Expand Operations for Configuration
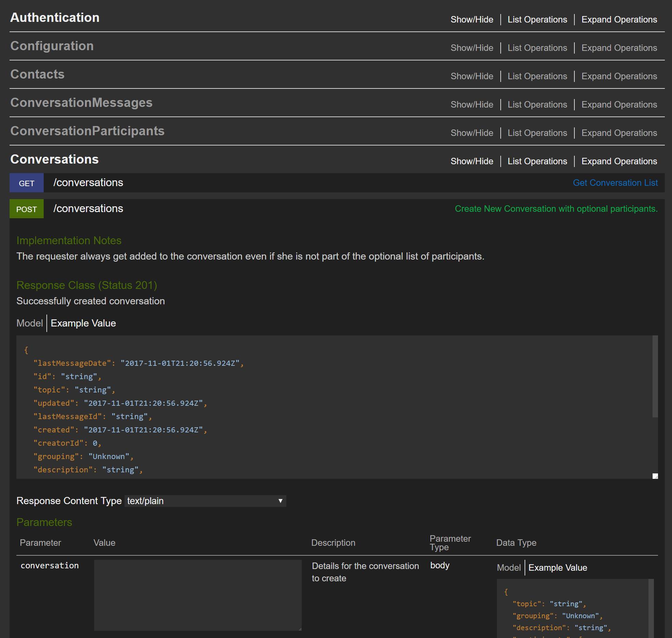Image resolution: width=672 pixels, height=638 pixels. click(x=619, y=48)
